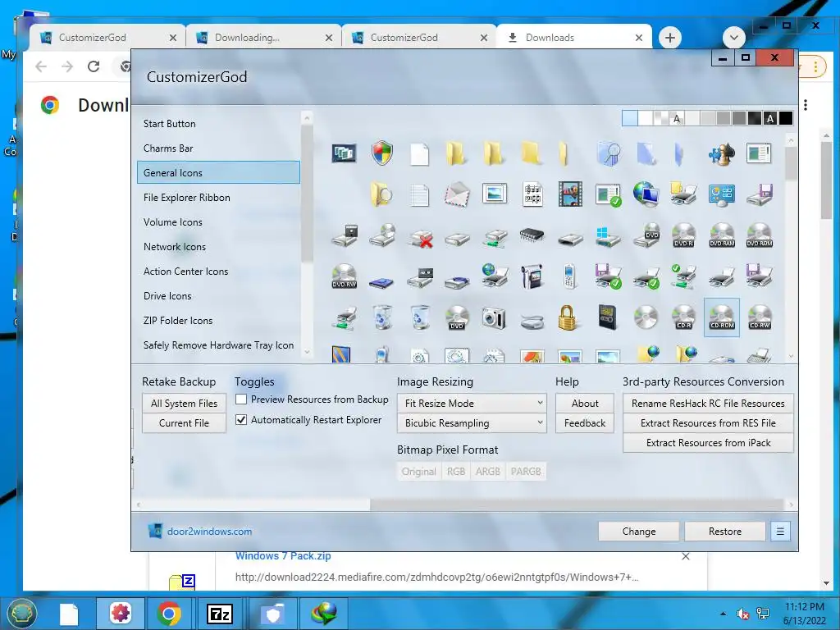Uncheck Automatically Restart Explorer
This screenshot has width=840, height=630.
coord(241,419)
